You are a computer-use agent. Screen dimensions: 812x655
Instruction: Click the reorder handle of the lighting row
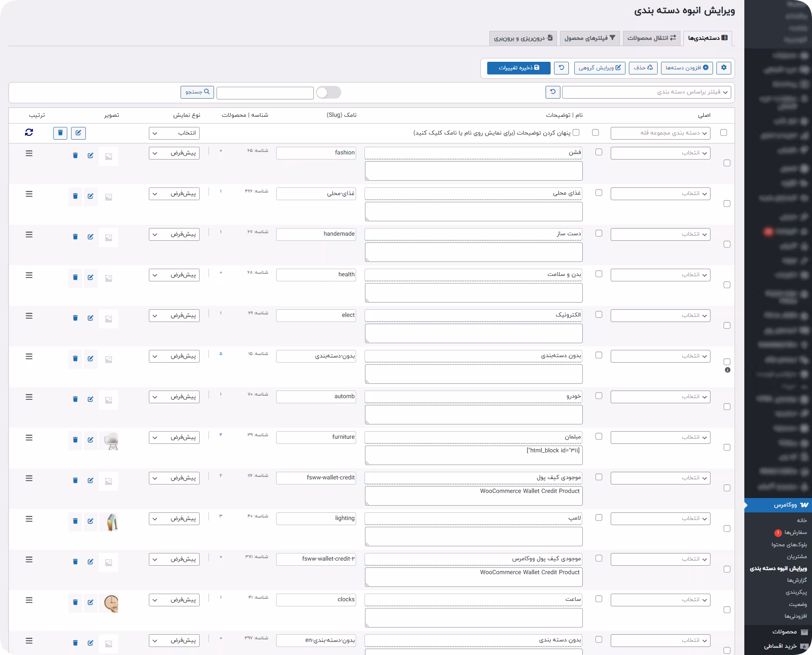tap(29, 519)
